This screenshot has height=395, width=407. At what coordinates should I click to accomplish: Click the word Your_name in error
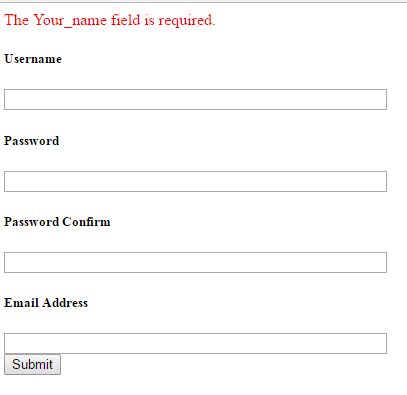click(69, 20)
